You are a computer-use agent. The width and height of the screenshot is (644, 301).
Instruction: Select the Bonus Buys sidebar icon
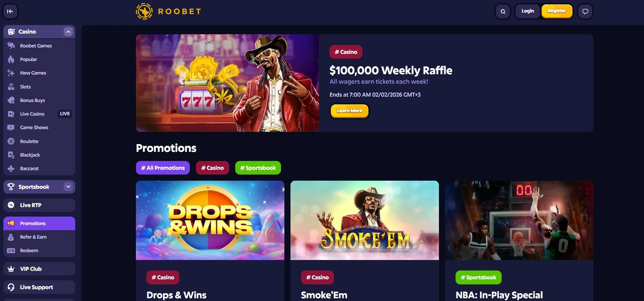pyautogui.click(x=11, y=100)
